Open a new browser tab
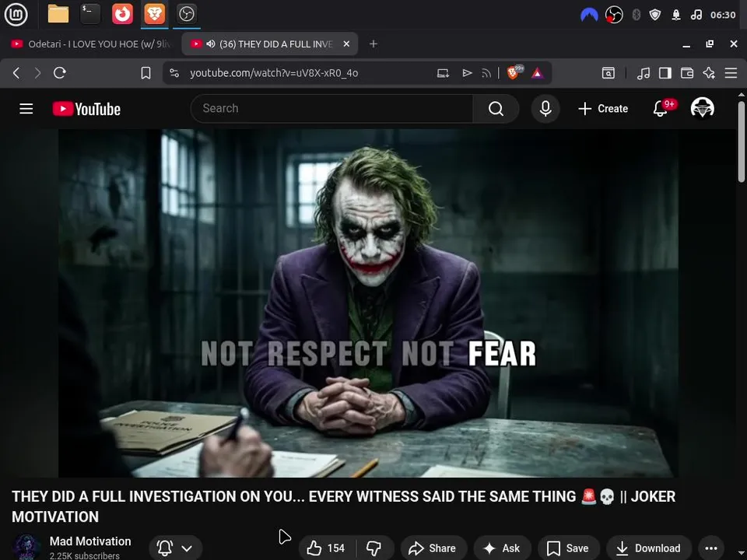The height and width of the screenshot is (560, 747). point(373,44)
